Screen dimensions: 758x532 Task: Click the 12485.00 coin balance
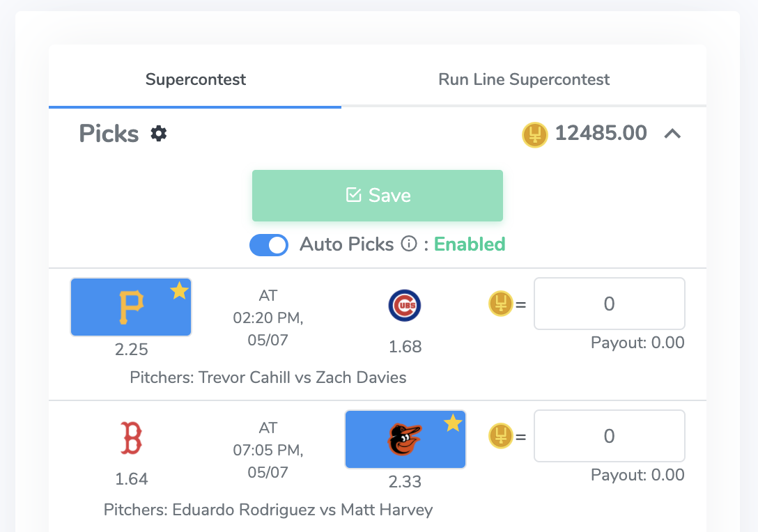click(601, 133)
